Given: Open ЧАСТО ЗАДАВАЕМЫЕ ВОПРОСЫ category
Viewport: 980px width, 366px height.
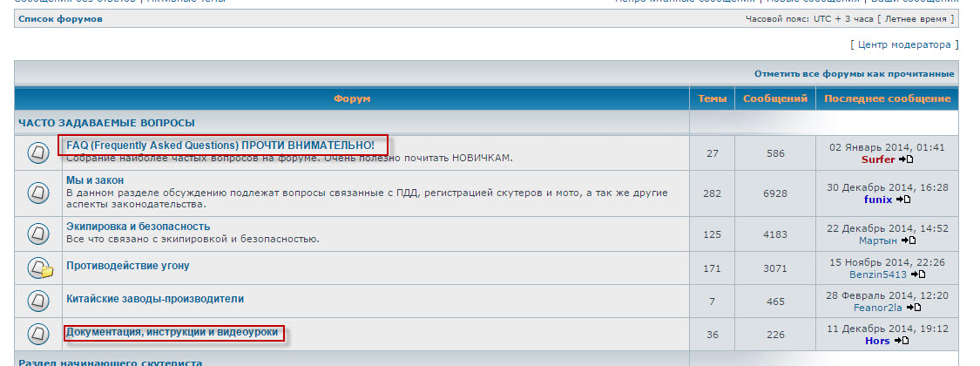Looking at the screenshot, I should point(106,123).
